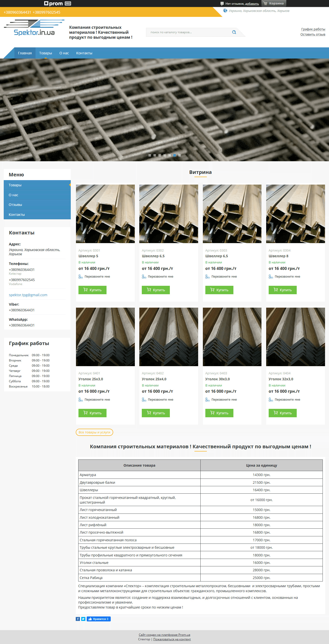
Task: Click the Twitter share icon
Action: point(83,619)
